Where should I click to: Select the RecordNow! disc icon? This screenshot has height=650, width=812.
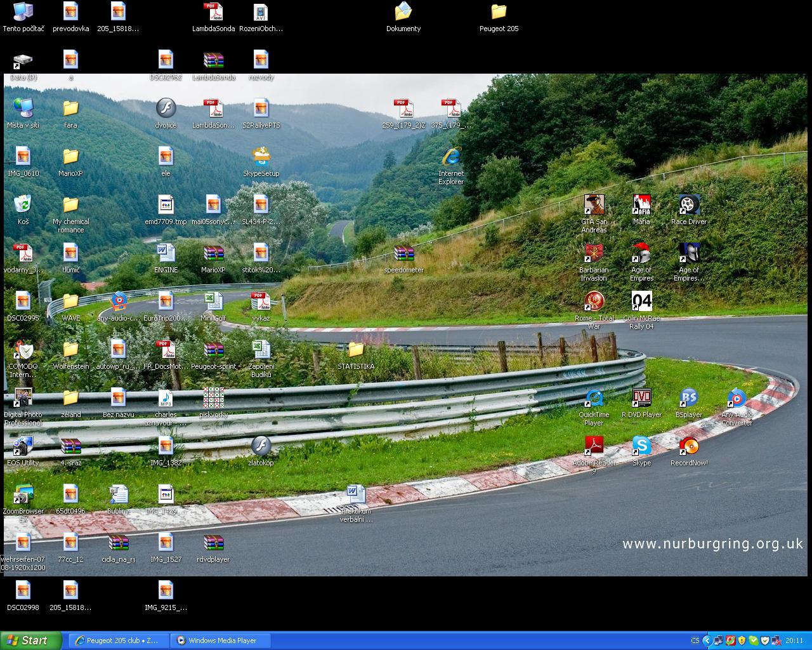point(689,447)
